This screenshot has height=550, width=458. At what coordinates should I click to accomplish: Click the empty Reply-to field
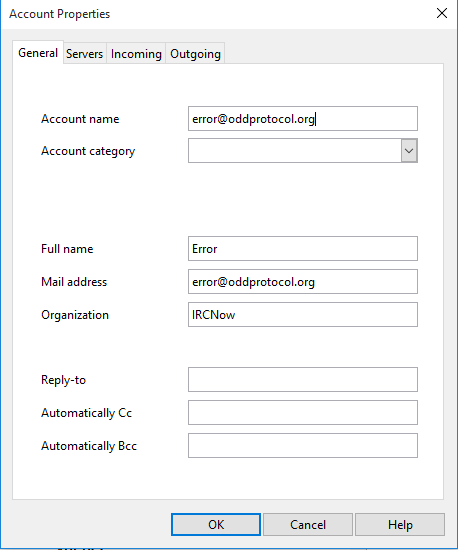click(303, 380)
